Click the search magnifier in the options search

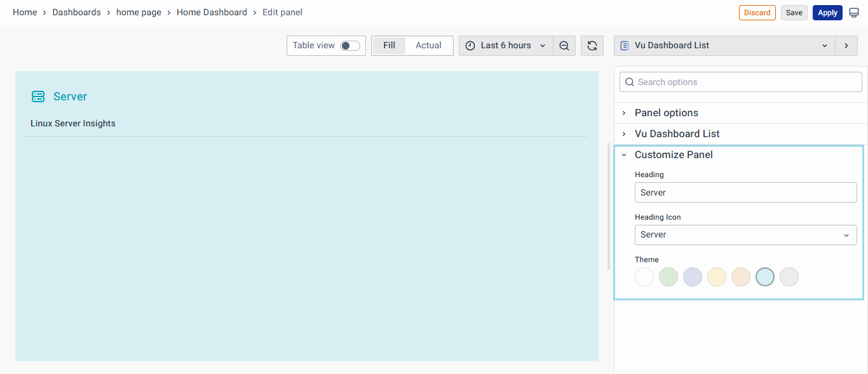click(630, 82)
